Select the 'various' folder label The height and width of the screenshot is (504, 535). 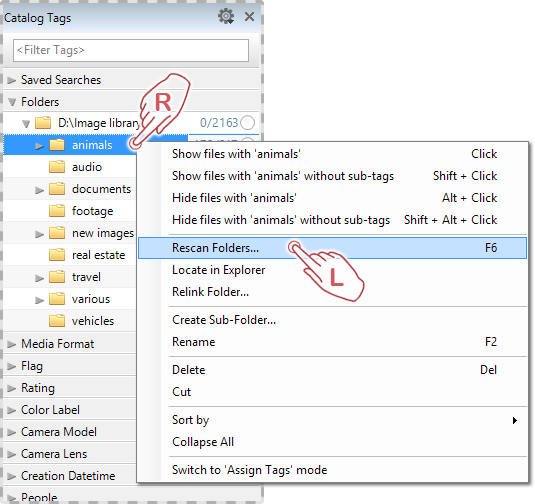91,299
